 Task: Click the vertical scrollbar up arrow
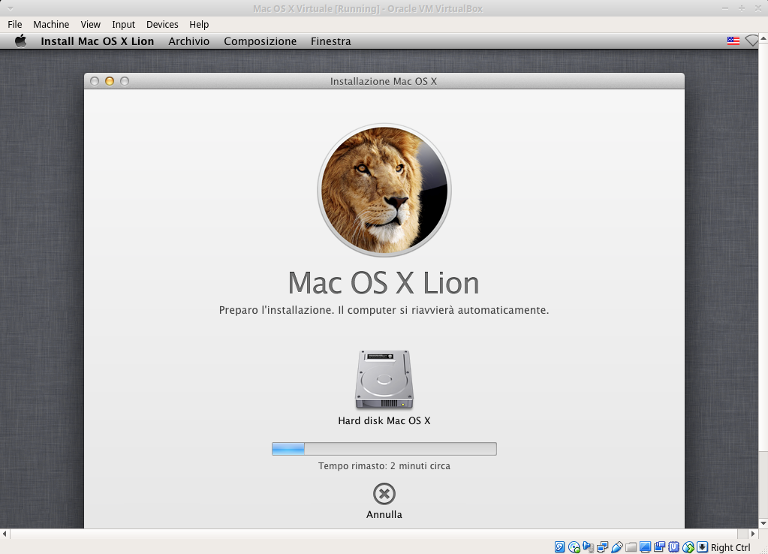pos(763,38)
